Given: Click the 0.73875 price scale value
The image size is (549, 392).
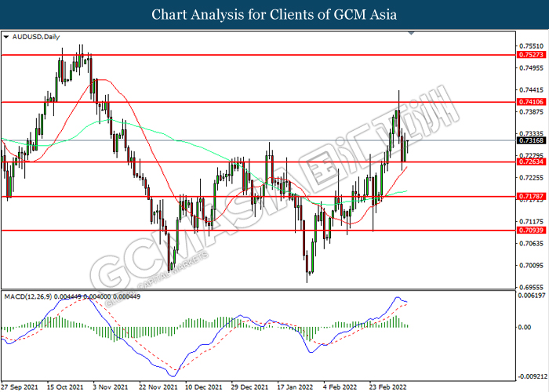Looking at the screenshot, I should (x=532, y=111).
